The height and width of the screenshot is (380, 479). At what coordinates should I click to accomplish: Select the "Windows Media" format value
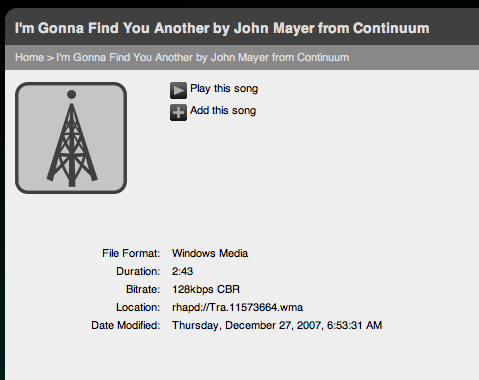point(210,253)
